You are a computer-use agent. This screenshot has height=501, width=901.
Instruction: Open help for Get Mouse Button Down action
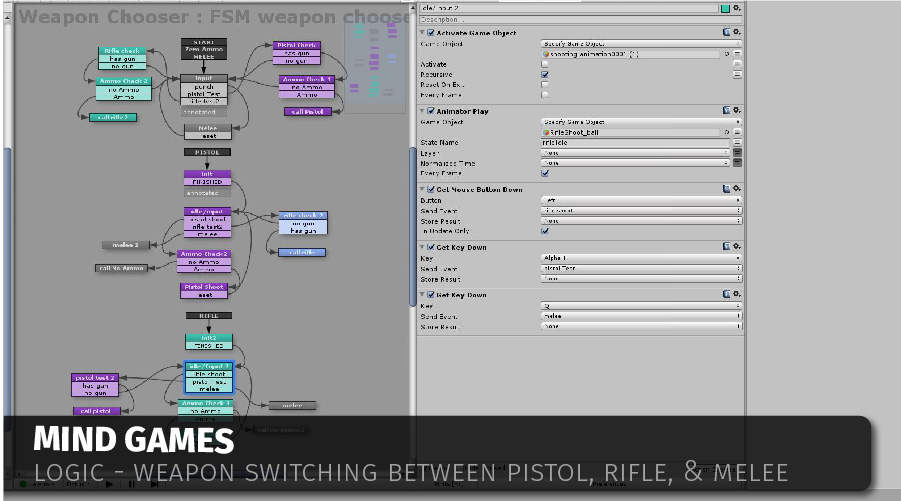tap(725, 190)
